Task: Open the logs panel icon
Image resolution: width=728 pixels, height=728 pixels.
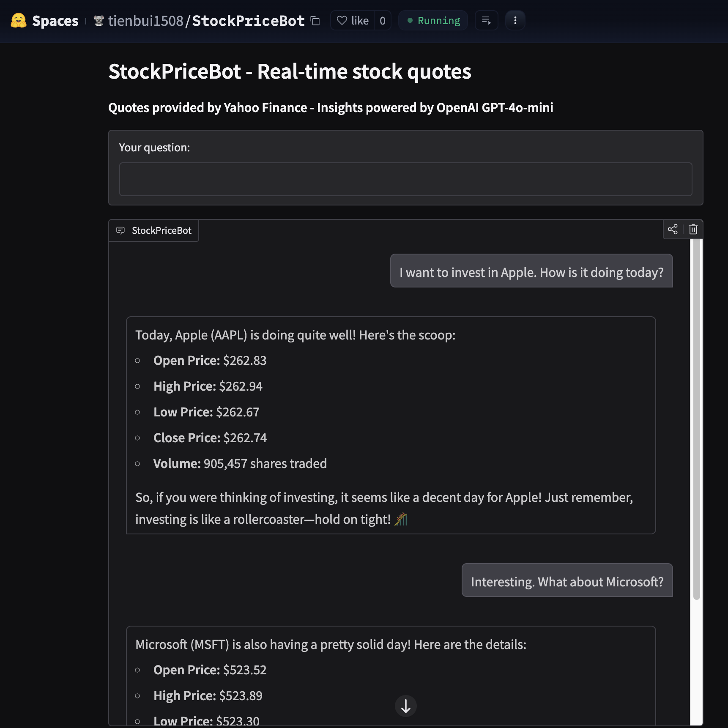Action: [x=486, y=21]
